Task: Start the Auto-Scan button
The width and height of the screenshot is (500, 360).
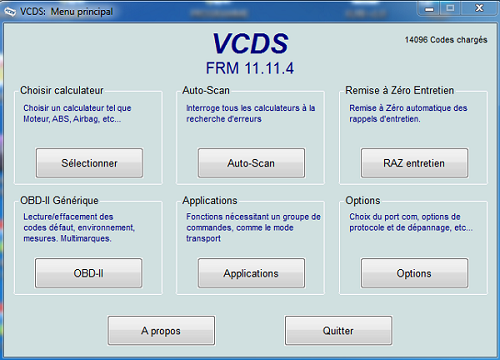Action: tap(251, 163)
